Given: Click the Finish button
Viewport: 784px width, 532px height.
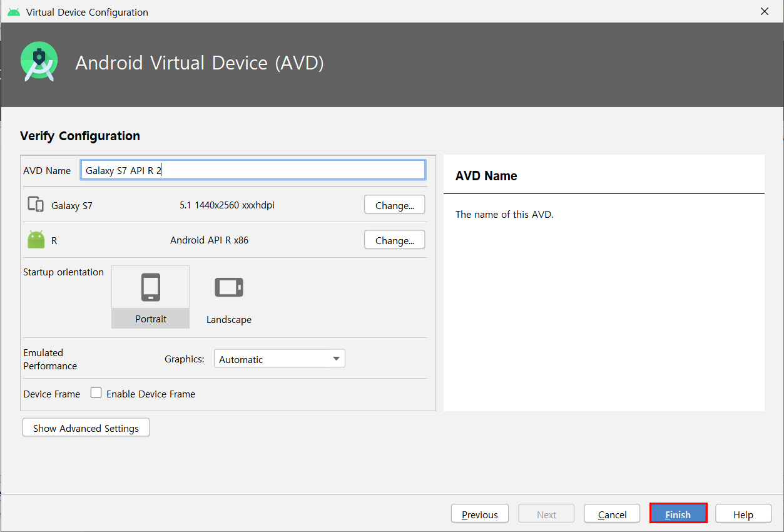Looking at the screenshot, I should pos(678,514).
